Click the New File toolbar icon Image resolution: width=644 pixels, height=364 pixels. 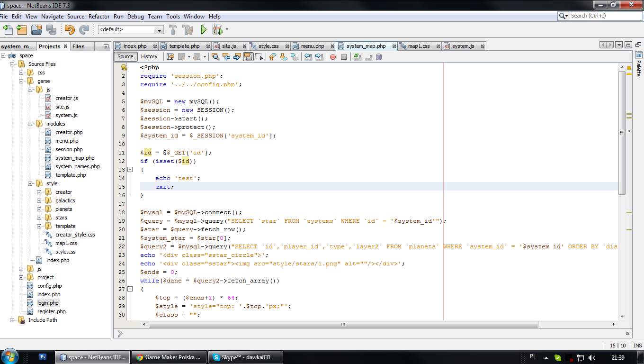click(8, 30)
